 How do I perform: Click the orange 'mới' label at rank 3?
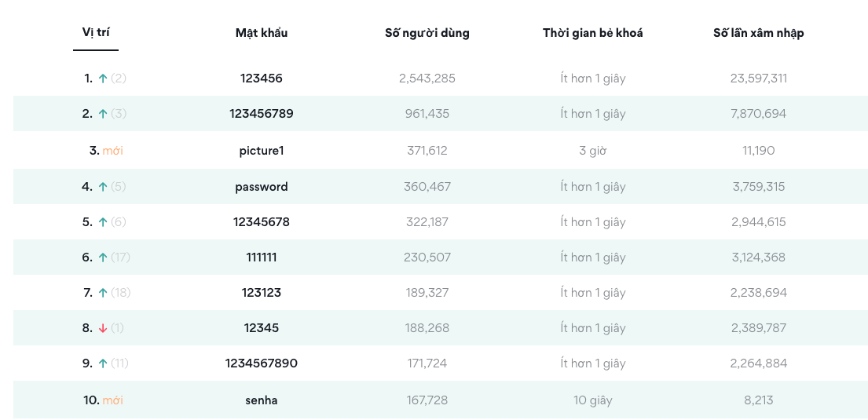(x=113, y=151)
